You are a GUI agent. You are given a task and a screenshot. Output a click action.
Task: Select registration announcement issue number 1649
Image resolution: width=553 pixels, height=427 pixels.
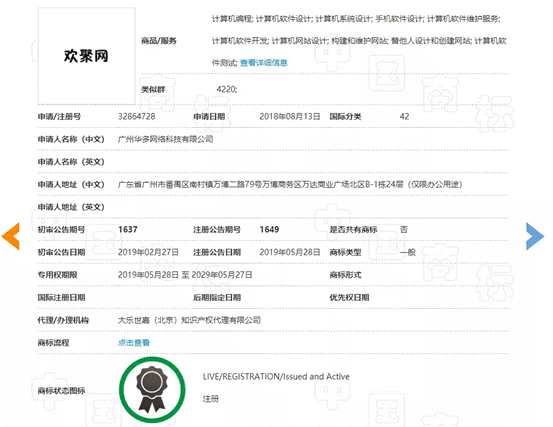tap(269, 230)
